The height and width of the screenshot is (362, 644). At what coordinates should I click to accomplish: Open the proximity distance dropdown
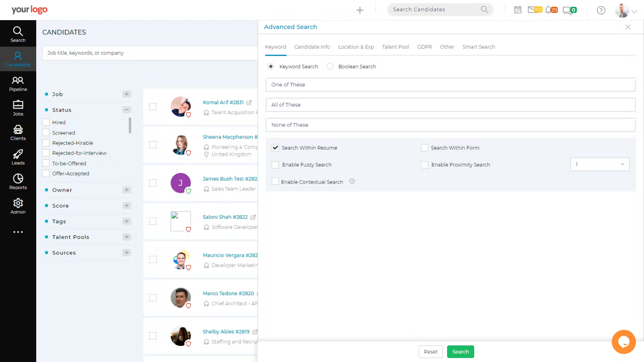(600, 164)
